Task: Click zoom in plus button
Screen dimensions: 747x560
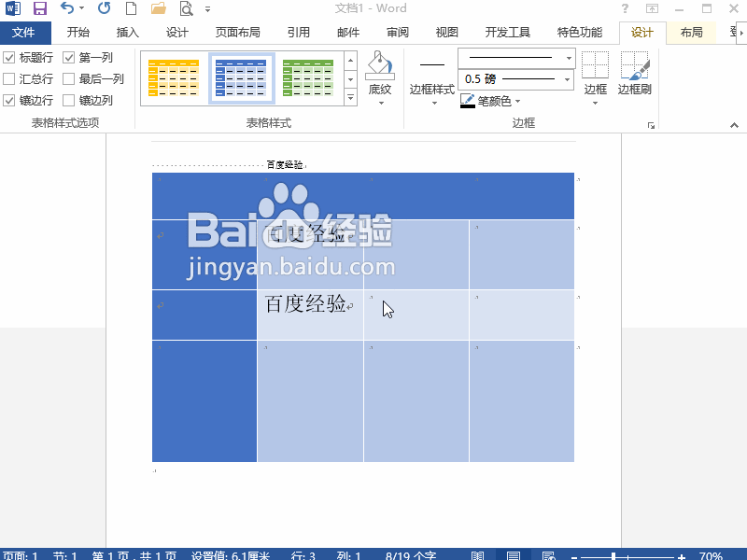Action: (682, 556)
